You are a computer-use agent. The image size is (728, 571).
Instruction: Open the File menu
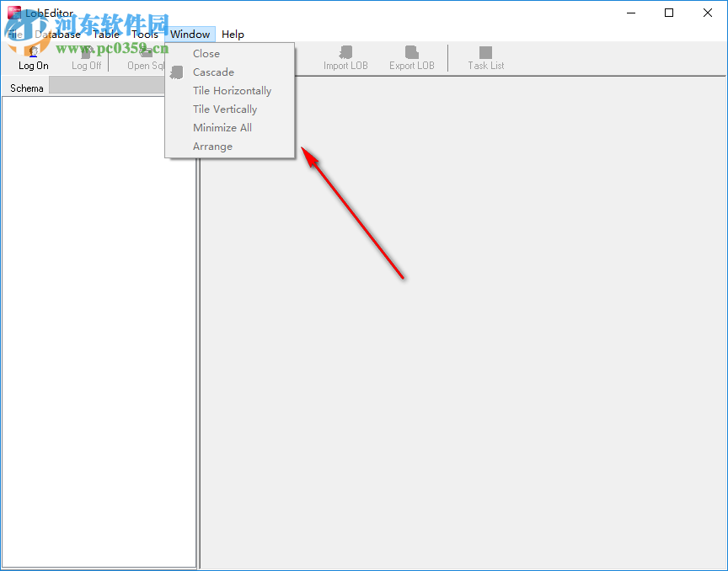14,35
